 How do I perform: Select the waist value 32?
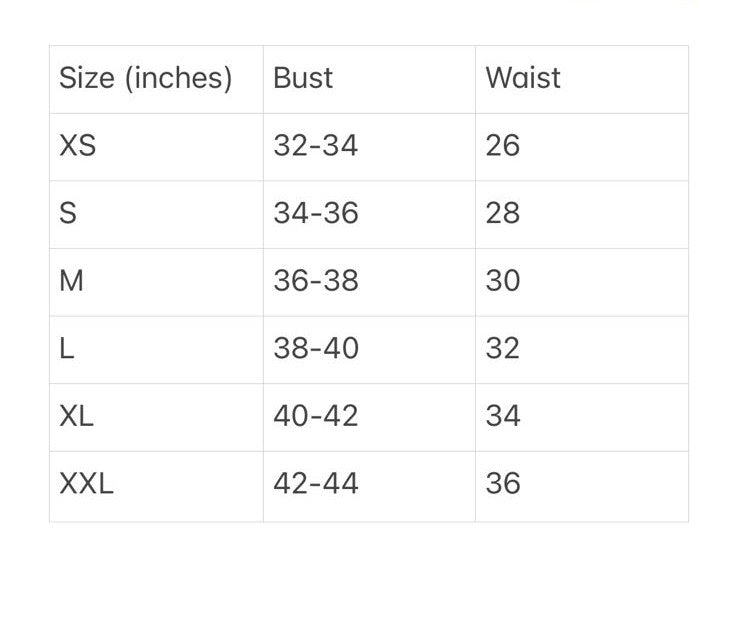click(503, 348)
